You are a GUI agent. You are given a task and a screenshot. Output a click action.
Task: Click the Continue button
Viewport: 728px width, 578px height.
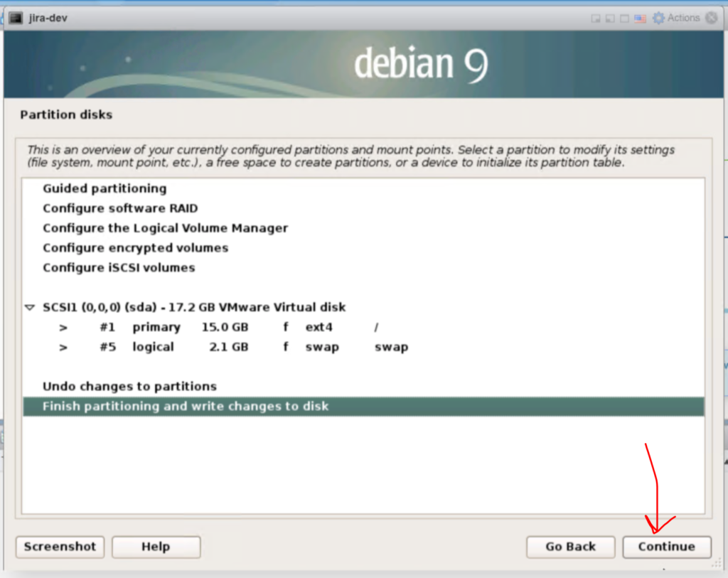[x=667, y=547]
